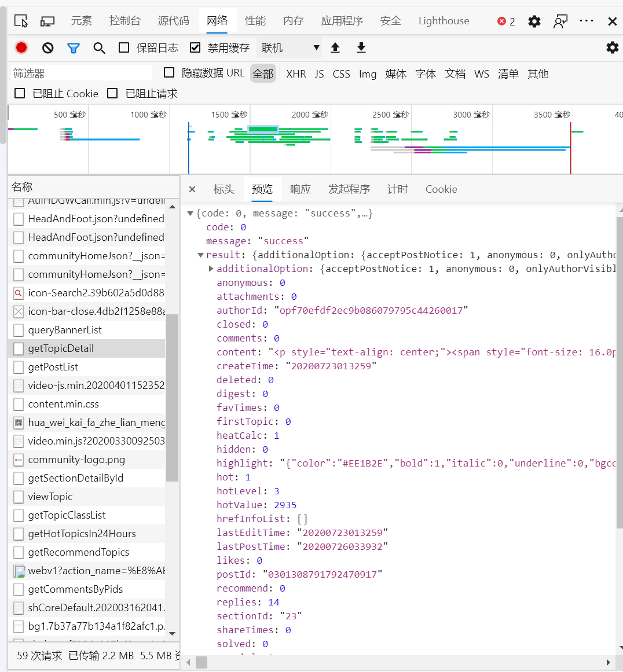
Task: Filter requests by WS
Action: click(482, 74)
